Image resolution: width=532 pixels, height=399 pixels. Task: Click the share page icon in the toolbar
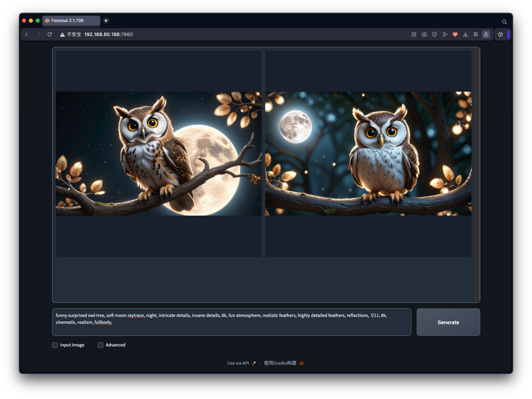tap(445, 34)
